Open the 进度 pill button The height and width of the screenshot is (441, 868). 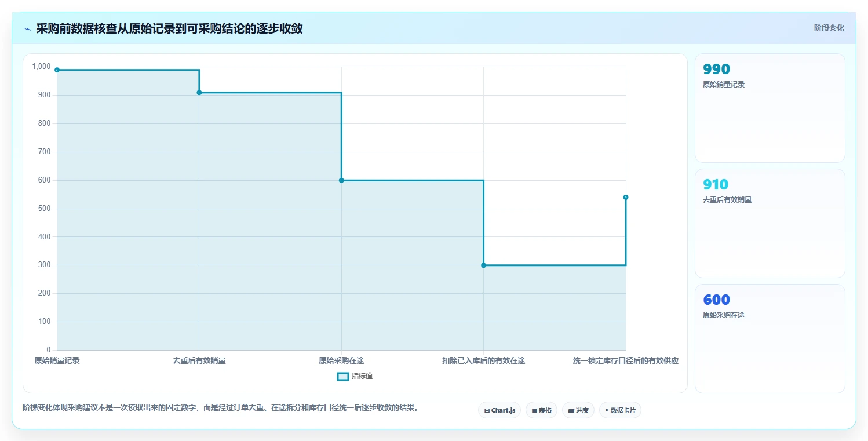(578, 410)
